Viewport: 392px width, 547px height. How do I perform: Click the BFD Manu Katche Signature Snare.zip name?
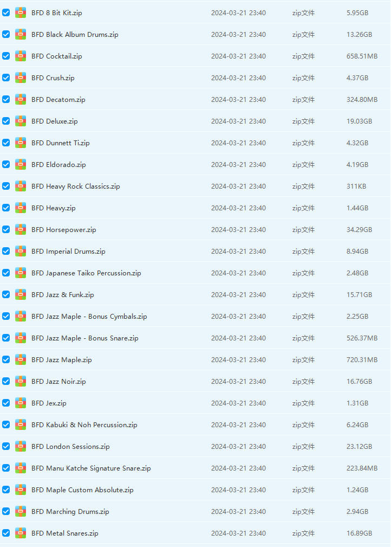pyautogui.click(x=91, y=468)
